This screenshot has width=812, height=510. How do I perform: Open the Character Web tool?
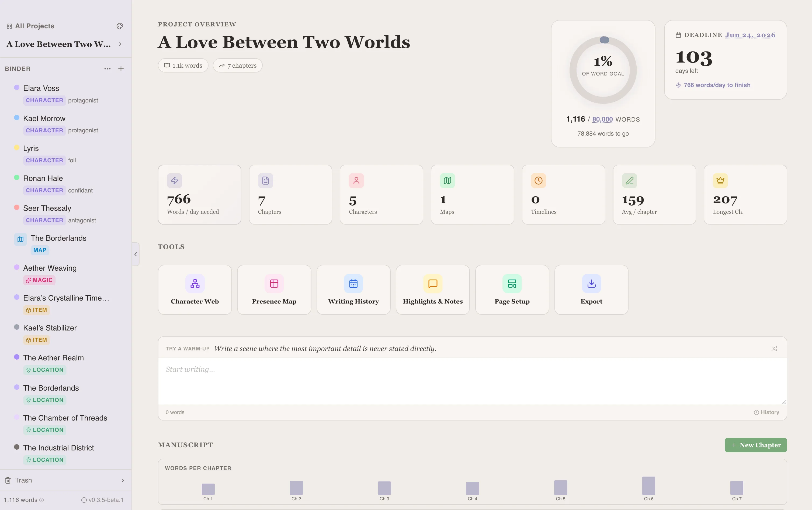click(195, 290)
